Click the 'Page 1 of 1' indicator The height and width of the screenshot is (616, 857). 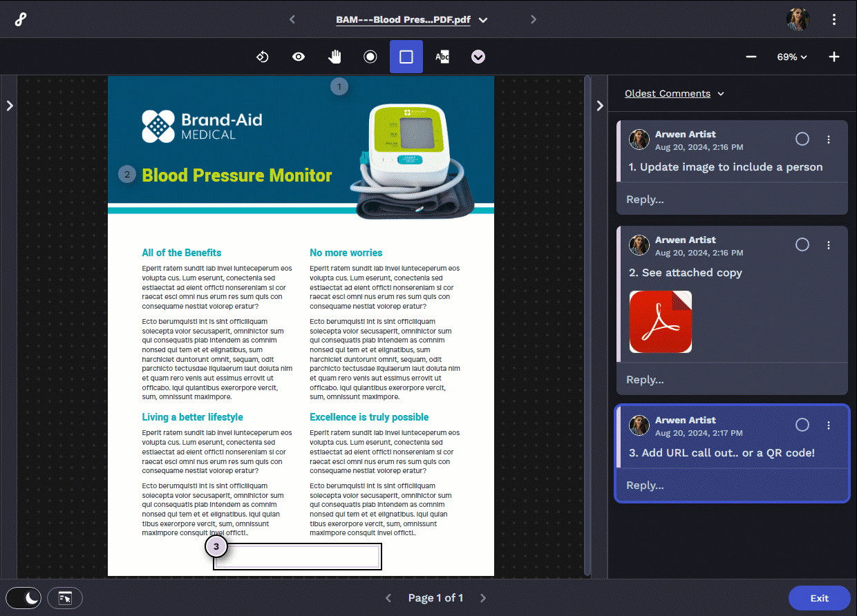(435, 598)
